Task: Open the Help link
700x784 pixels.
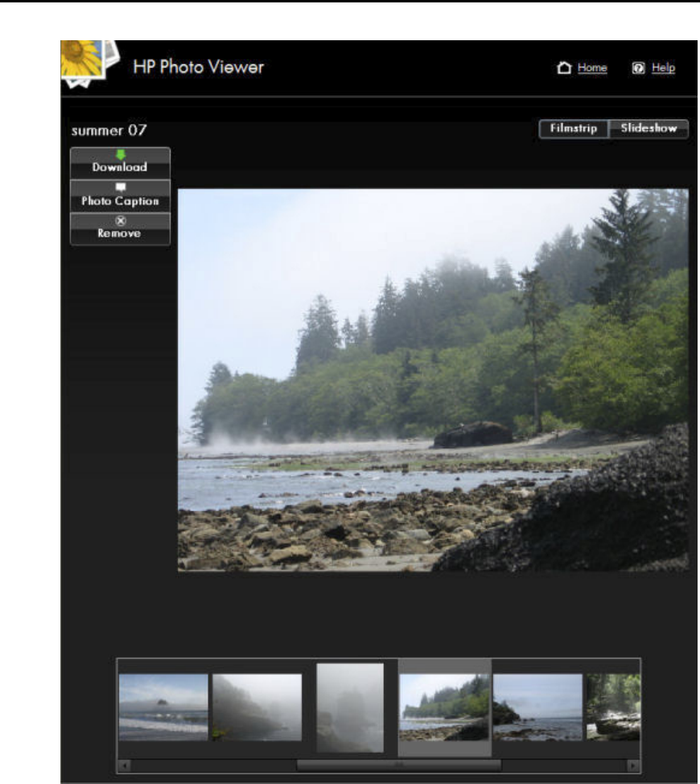Action: pyautogui.click(x=663, y=68)
